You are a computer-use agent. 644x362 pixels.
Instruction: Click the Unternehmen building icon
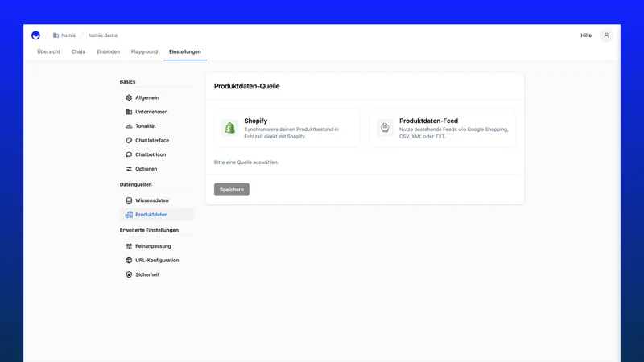(x=129, y=112)
